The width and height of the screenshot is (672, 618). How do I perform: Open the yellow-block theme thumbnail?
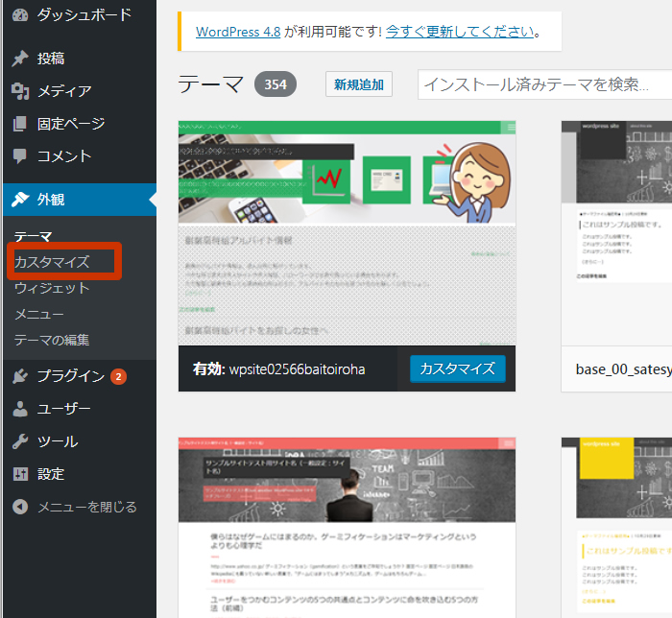click(x=616, y=528)
